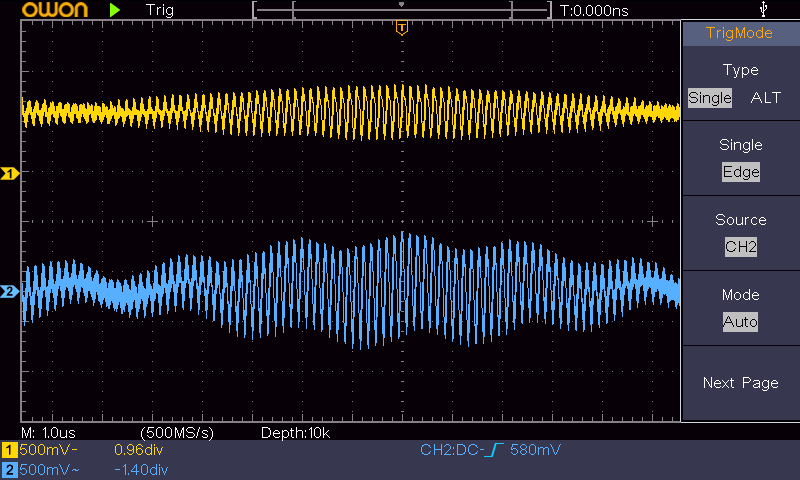This screenshot has width=800, height=480.
Task: Click the TrigMode menu header
Action: (740, 33)
